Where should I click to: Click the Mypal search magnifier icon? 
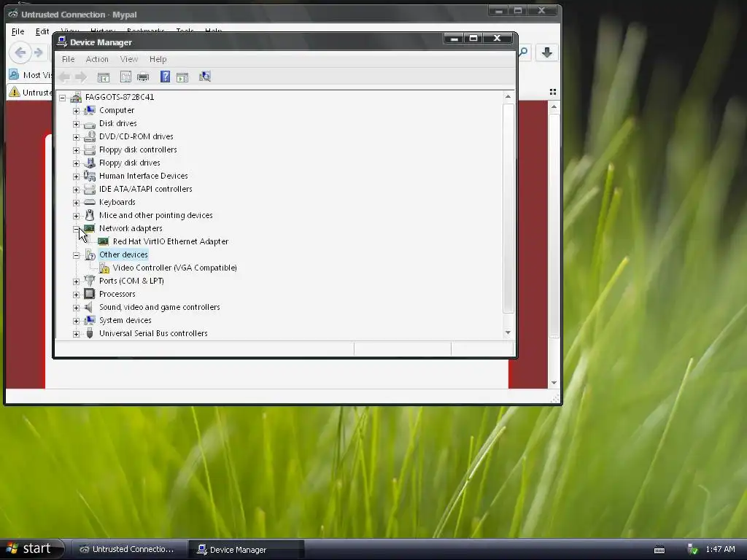tap(524, 52)
